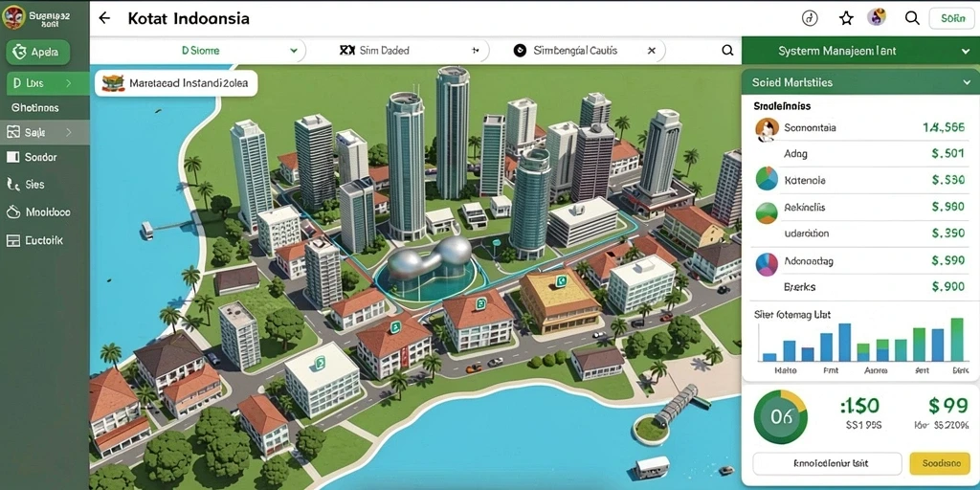Switch to the Siim Daded tab
980x490 pixels.
pyautogui.click(x=384, y=51)
